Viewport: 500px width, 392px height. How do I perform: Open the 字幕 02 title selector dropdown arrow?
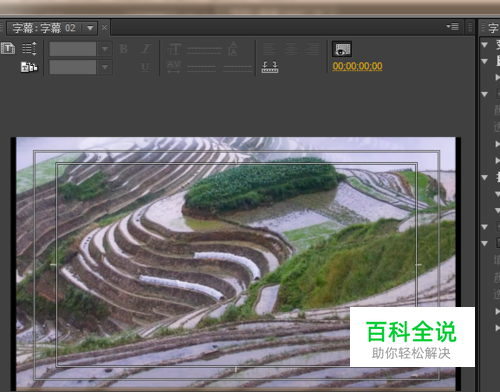click(x=90, y=28)
